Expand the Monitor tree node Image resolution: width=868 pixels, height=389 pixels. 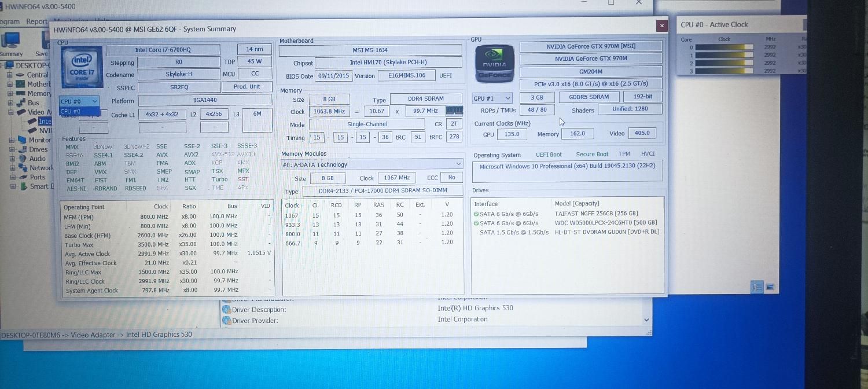tap(11, 140)
